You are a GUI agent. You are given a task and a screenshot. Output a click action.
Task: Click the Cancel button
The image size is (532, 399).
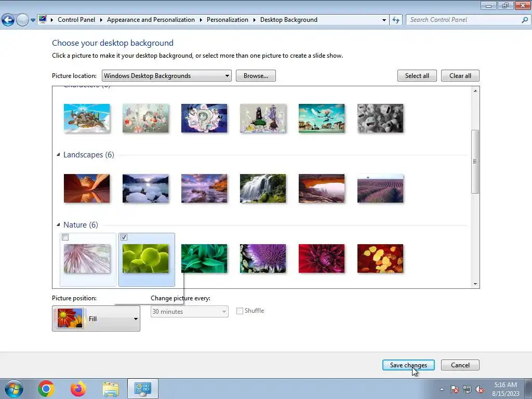460,365
